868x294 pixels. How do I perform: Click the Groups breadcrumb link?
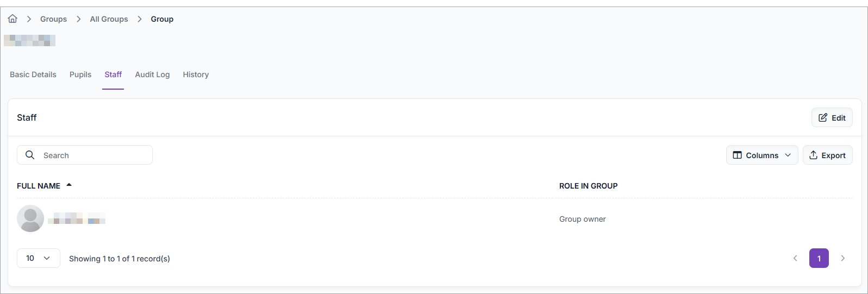pyautogui.click(x=53, y=19)
